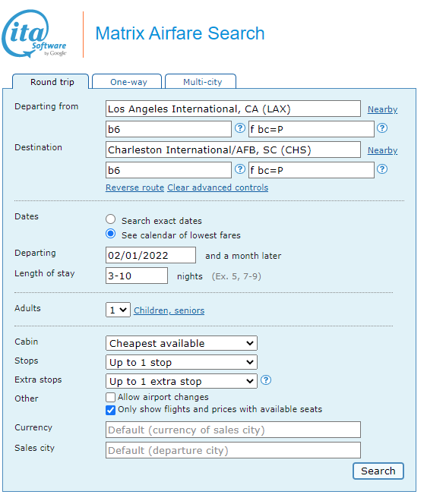
Task: Expand the Adults count dropdown
Action: (118, 310)
